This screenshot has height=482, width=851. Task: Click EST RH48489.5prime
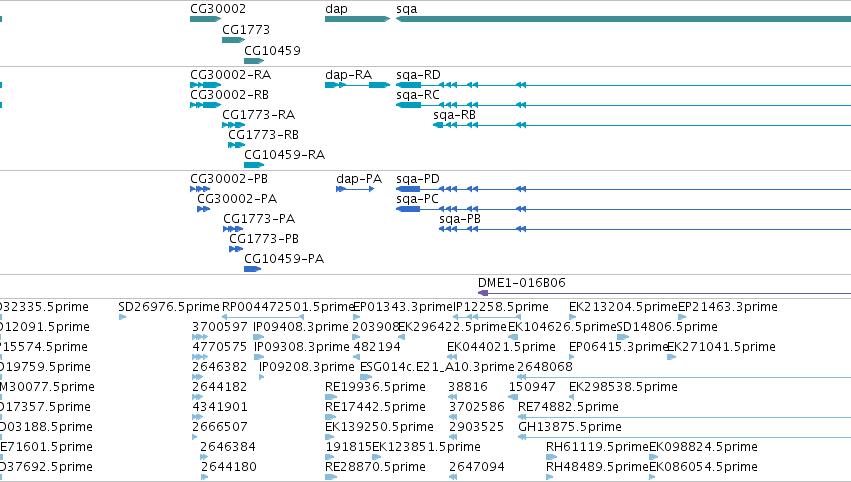pyautogui.click(x=598, y=467)
